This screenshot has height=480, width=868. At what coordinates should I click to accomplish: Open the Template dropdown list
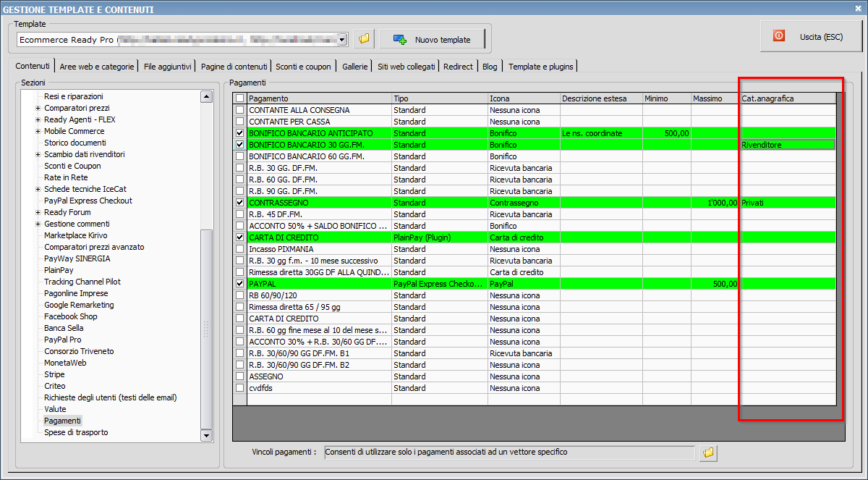pyautogui.click(x=343, y=39)
